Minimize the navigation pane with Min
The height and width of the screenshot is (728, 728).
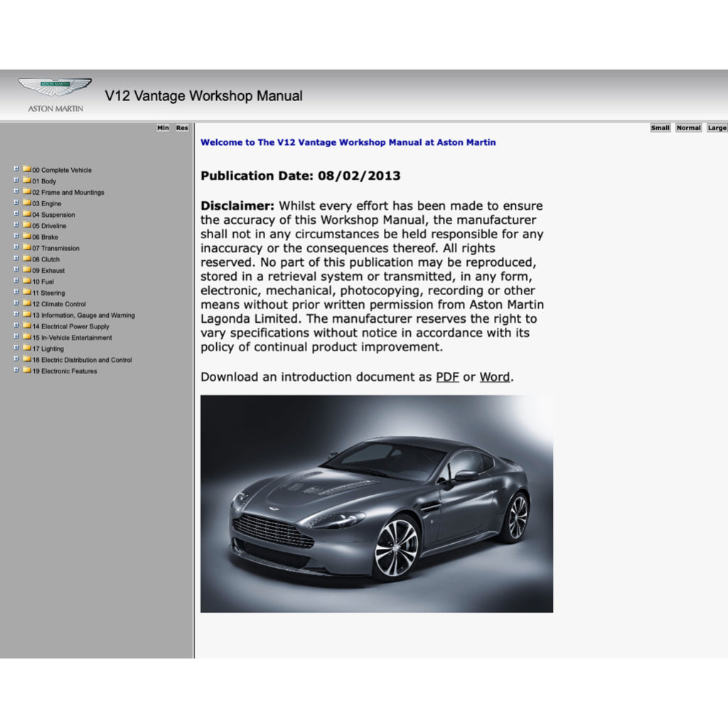click(x=163, y=127)
